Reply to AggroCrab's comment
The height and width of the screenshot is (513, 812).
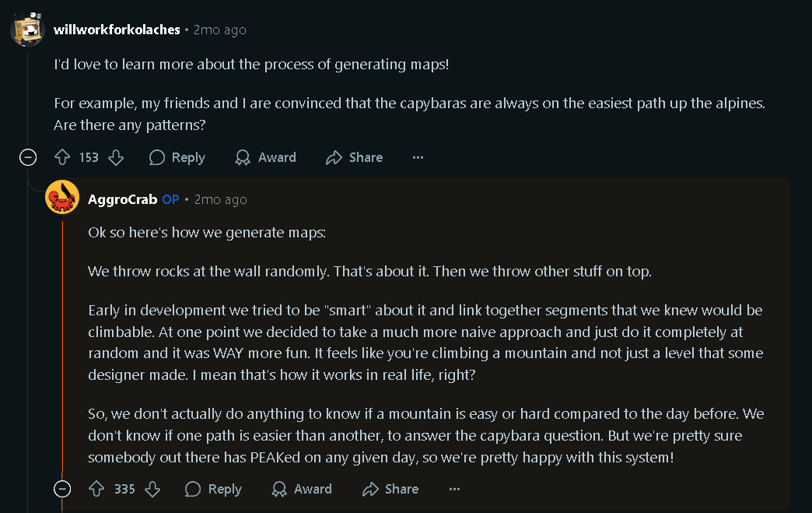[213, 489]
